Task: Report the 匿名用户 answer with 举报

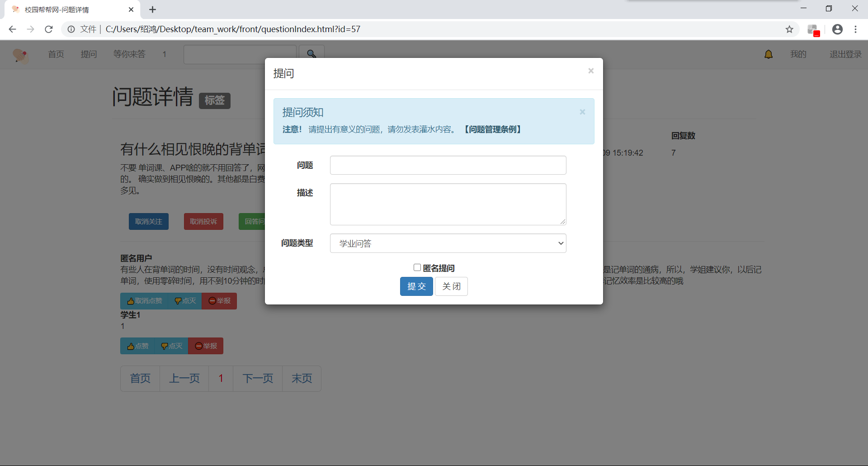Action: pos(219,301)
